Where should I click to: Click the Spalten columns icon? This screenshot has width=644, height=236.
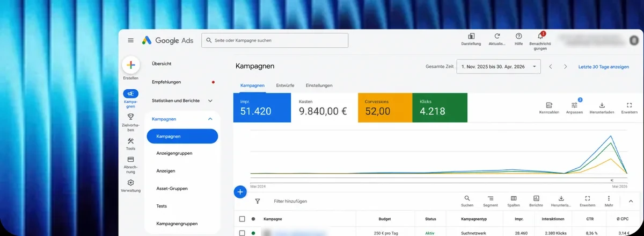click(514, 198)
